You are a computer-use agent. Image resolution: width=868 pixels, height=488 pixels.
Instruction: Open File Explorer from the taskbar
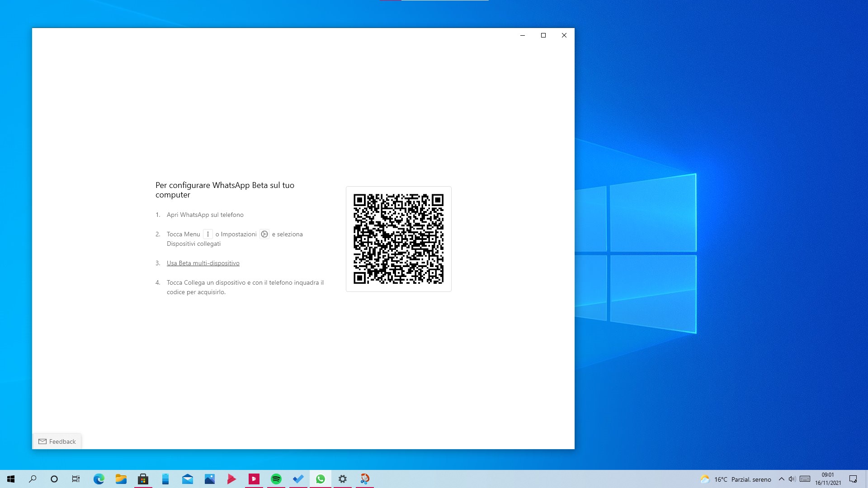[x=121, y=479]
